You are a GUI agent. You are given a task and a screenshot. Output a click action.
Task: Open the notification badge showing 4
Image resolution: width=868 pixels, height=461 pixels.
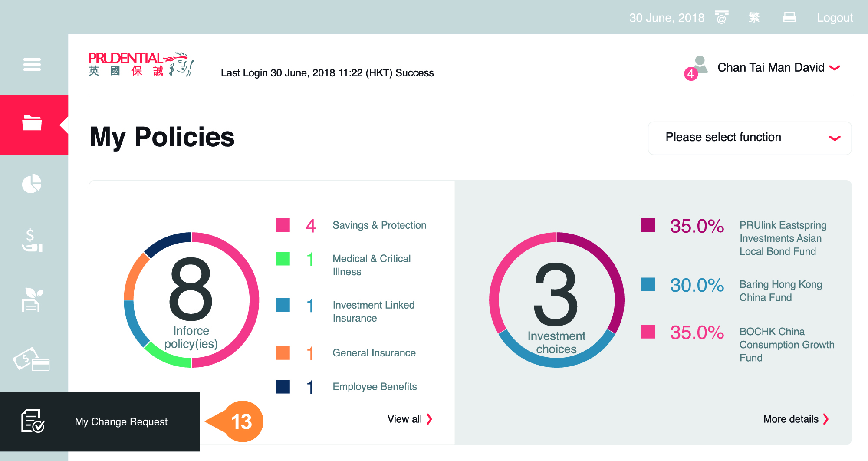tap(690, 74)
